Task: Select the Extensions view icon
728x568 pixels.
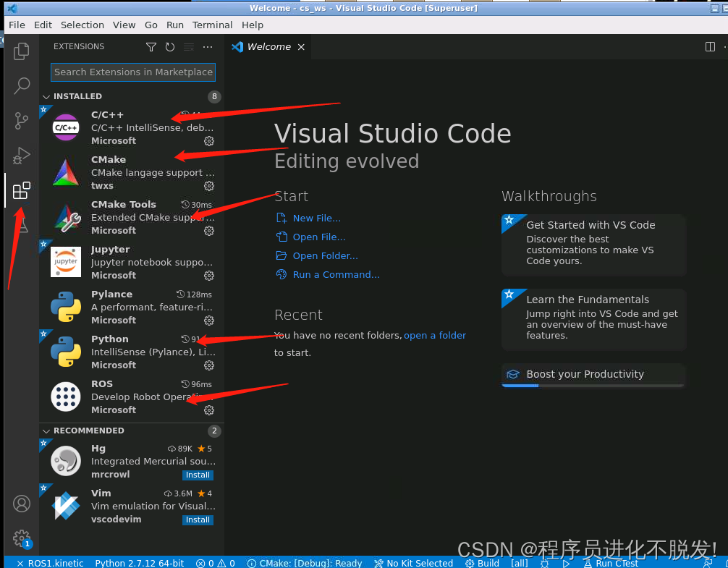Action: click(22, 190)
